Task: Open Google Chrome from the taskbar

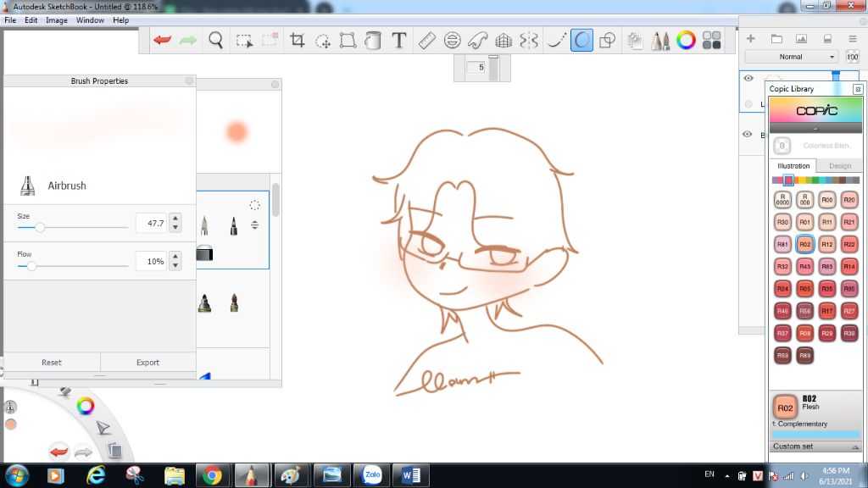Action: pyautogui.click(x=212, y=475)
